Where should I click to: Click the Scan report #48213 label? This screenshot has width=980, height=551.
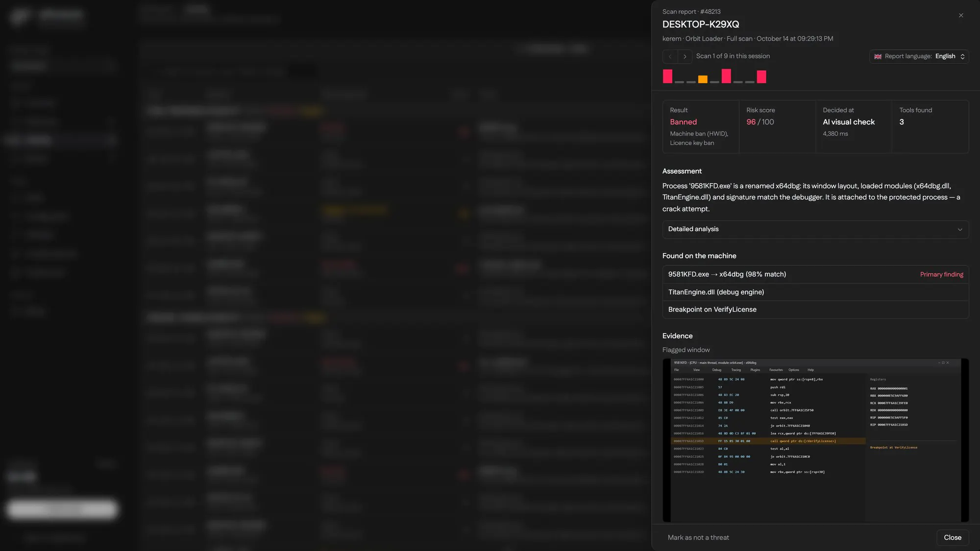coord(691,12)
